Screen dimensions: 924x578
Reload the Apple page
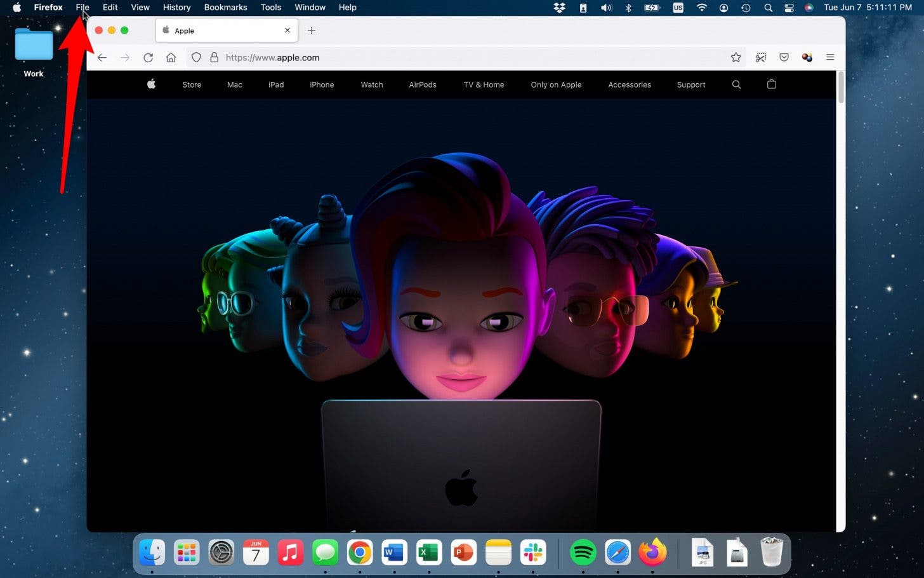[x=148, y=57]
